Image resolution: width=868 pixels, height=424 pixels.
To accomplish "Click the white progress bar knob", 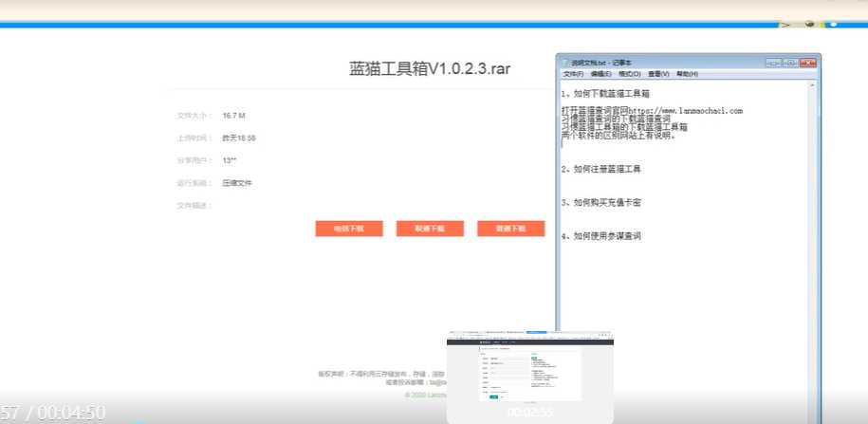I will coord(833,25).
